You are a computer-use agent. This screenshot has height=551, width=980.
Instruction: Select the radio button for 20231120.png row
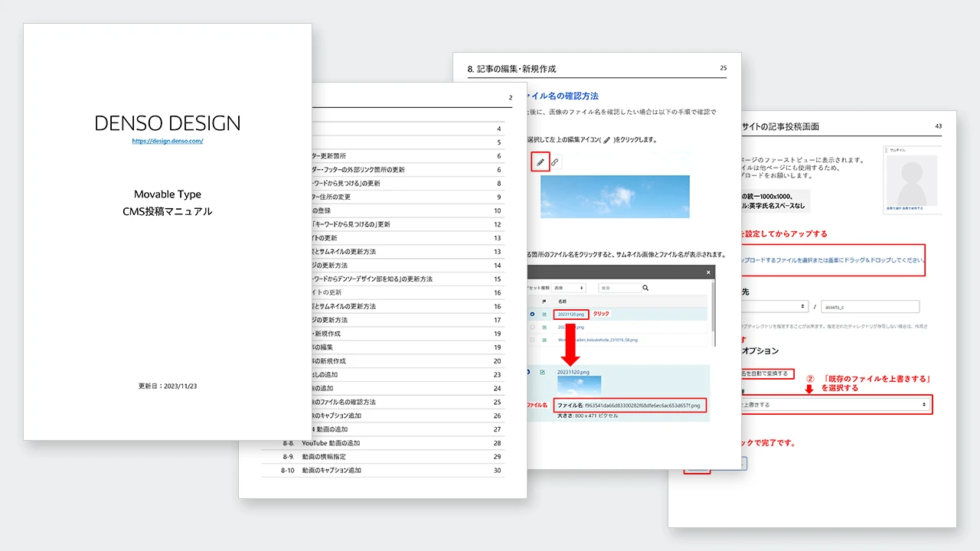point(532,315)
